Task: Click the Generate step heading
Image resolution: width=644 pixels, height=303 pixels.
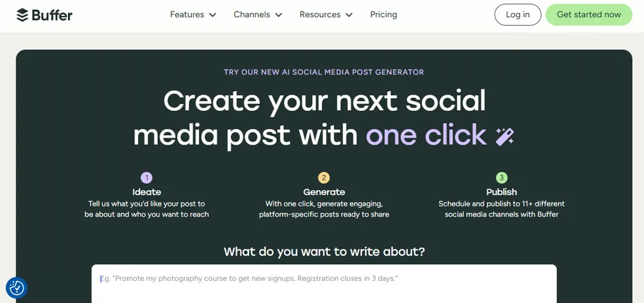Action: (x=324, y=192)
